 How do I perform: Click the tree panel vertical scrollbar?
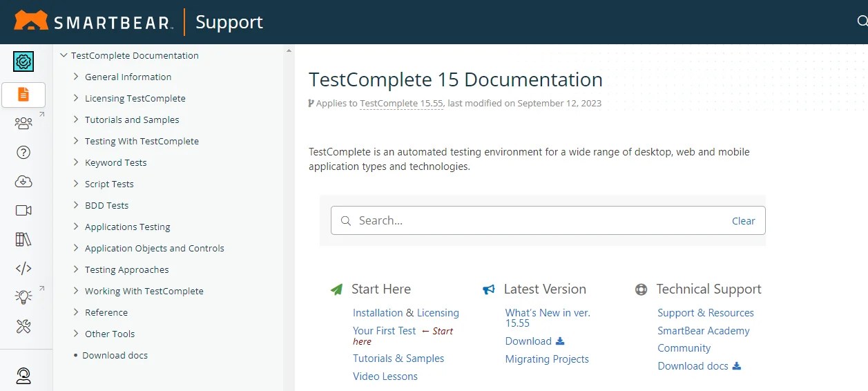(x=289, y=218)
